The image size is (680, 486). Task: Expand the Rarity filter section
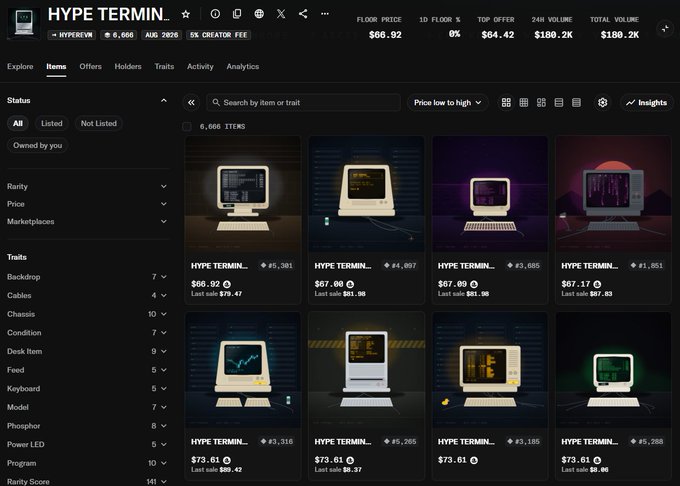(87, 186)
